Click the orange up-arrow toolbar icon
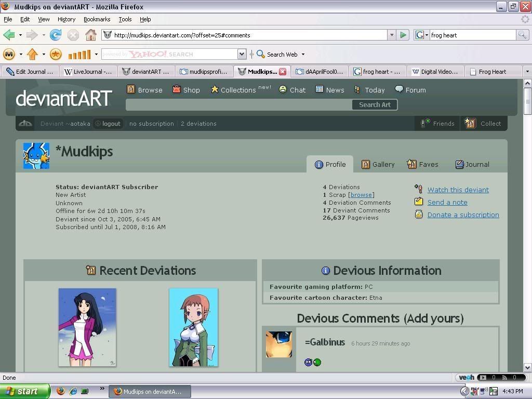 point(32,54)
